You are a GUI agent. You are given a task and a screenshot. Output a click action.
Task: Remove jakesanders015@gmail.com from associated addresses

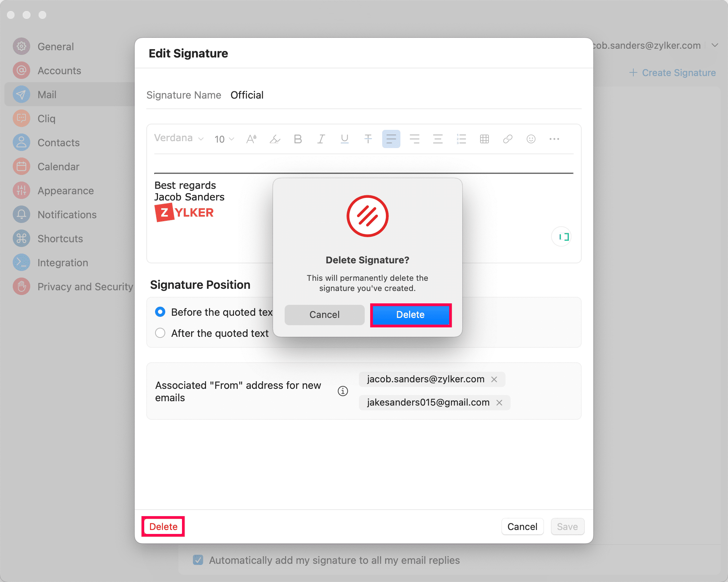[499, 403]
